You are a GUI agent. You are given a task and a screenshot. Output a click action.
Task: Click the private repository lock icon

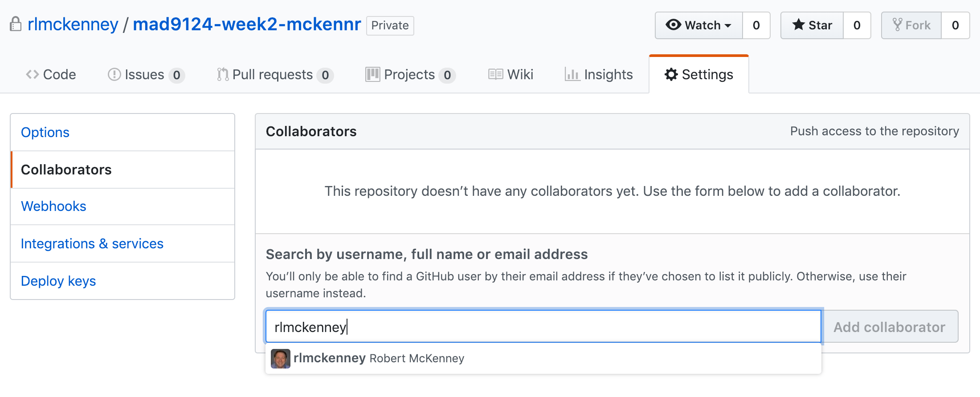[x=16, y=24]
